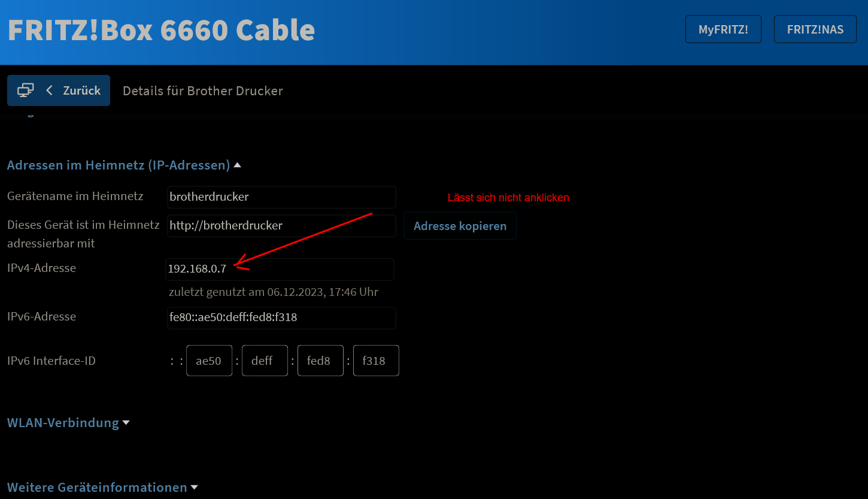Open FRITZ!NAS storage page

point(815,29)
